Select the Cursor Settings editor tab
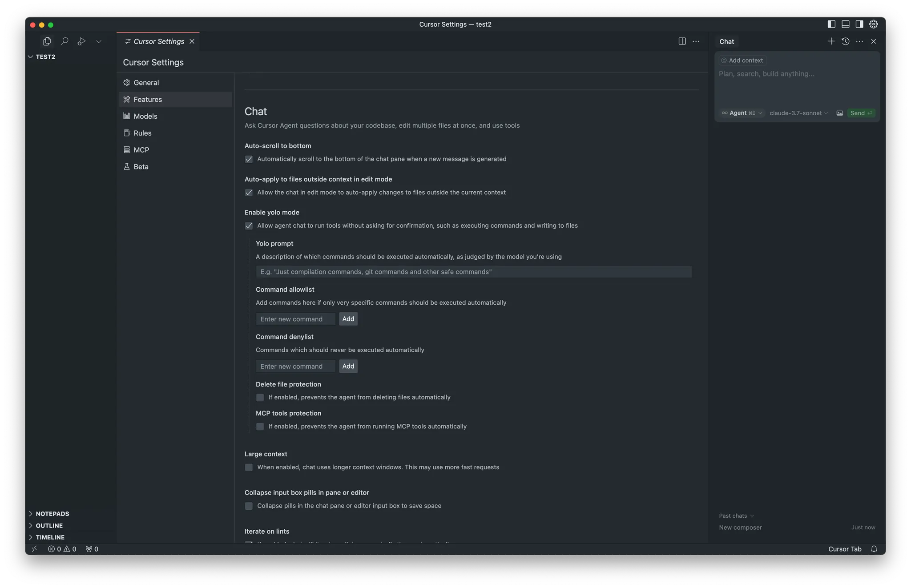This screenshot has width=911, height=588. click(x=158, y=41)
